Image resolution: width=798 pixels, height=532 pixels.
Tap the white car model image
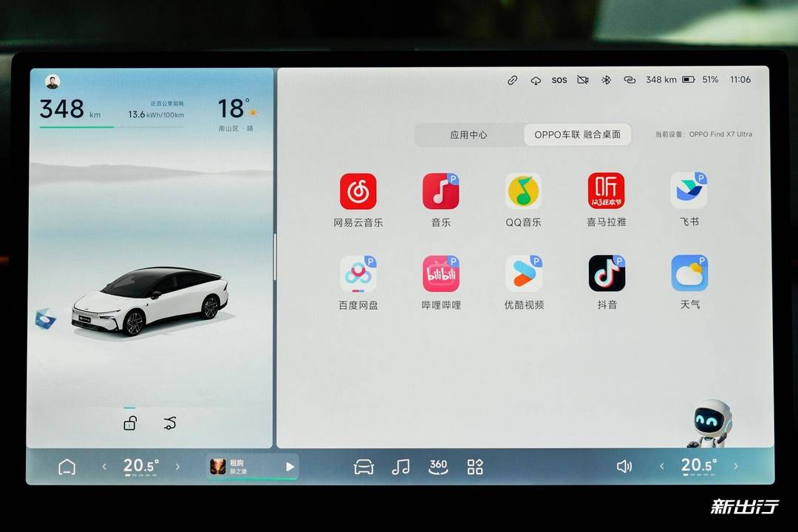[149, 301]
